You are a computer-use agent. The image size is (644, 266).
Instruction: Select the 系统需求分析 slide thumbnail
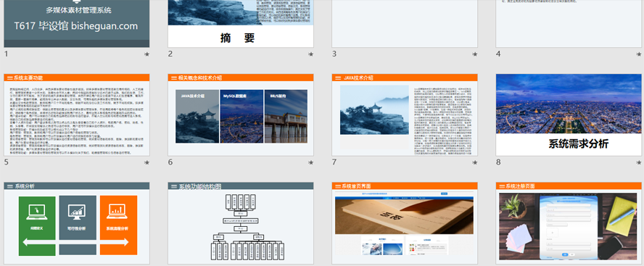[569, 115]
